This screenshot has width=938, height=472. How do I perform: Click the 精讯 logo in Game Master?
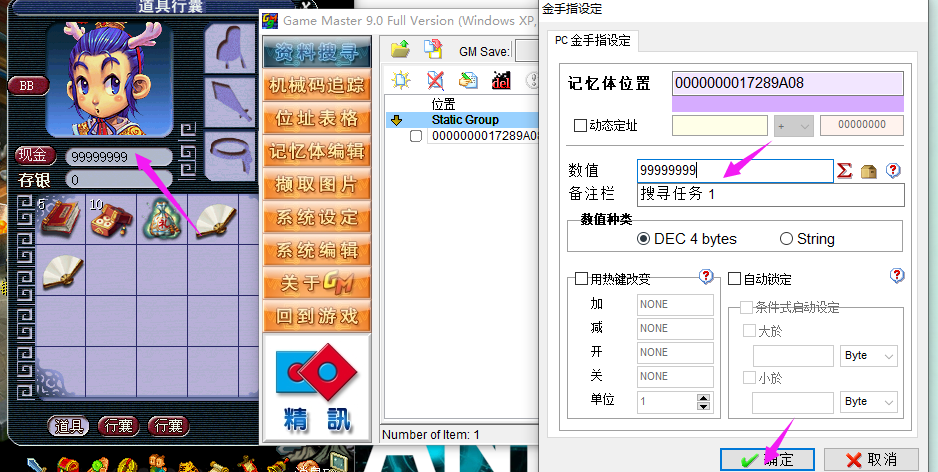pyautogui.click(x=316, y=388)
